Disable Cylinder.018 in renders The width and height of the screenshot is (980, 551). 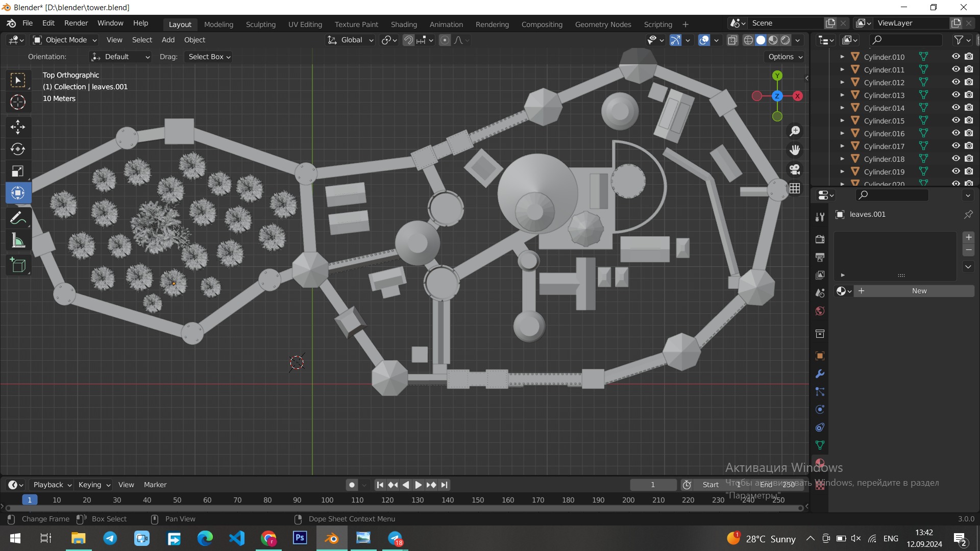point(969,159)
